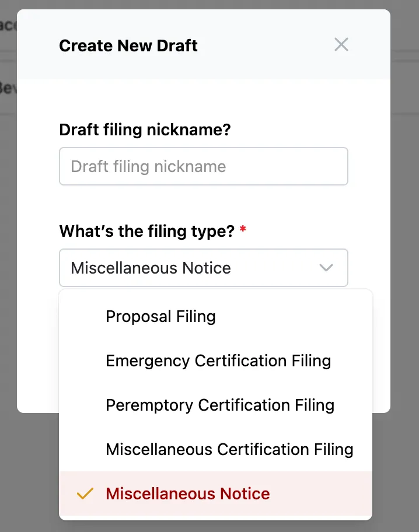The height and width of the screenshot is (532, 419).
Task: Click the dimmed overlay below the dropdown list
Action: pyautogui.click(x=210, y=526)
